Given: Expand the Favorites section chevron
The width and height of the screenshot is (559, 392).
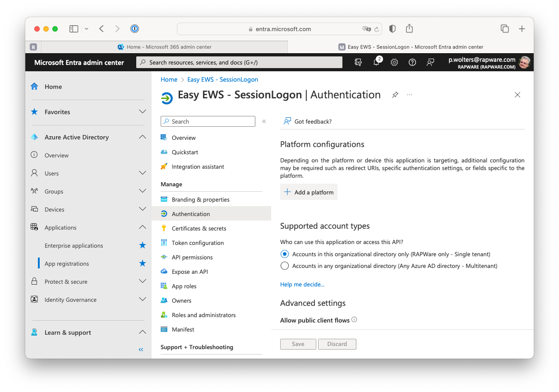Looking at the screenshot, I should click(x=143, y=112).
